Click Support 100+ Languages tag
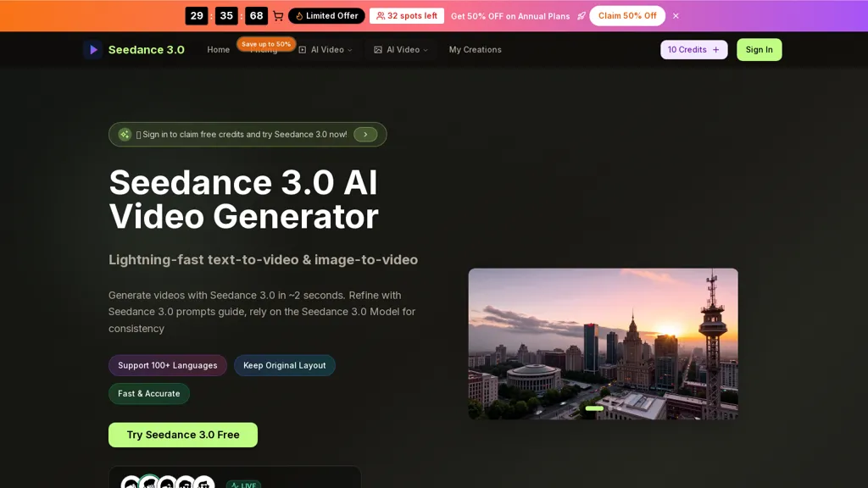The width and height of the screenshot is (868, 488). coord(168,365)
